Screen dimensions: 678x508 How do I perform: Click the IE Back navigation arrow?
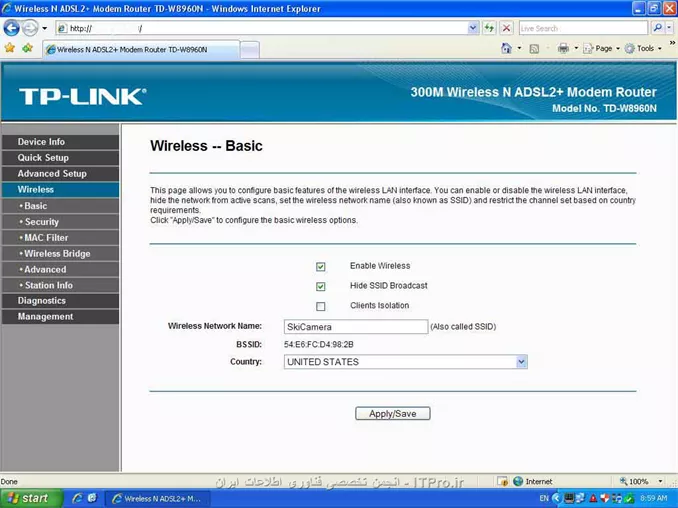(12, 28)
